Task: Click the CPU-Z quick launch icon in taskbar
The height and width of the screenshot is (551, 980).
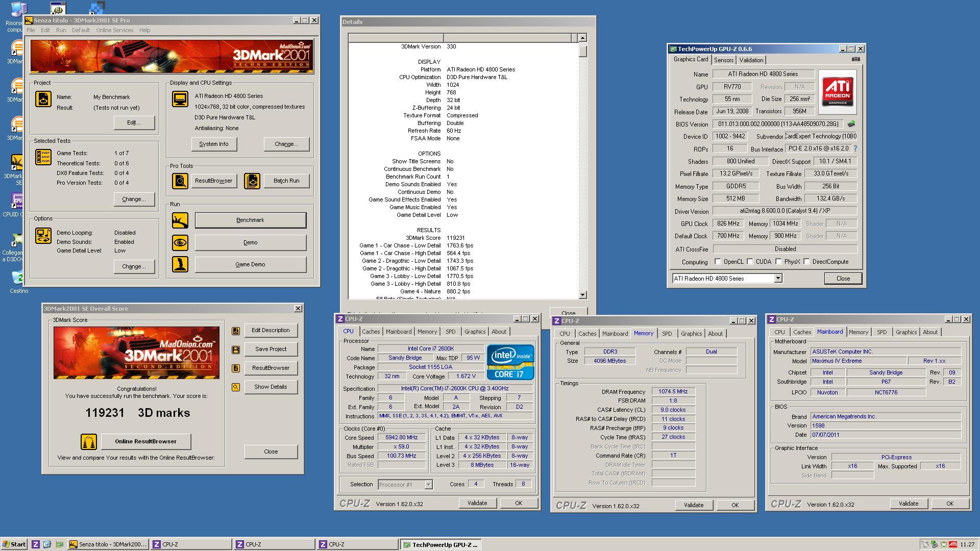Action: [x=36, y=544]
